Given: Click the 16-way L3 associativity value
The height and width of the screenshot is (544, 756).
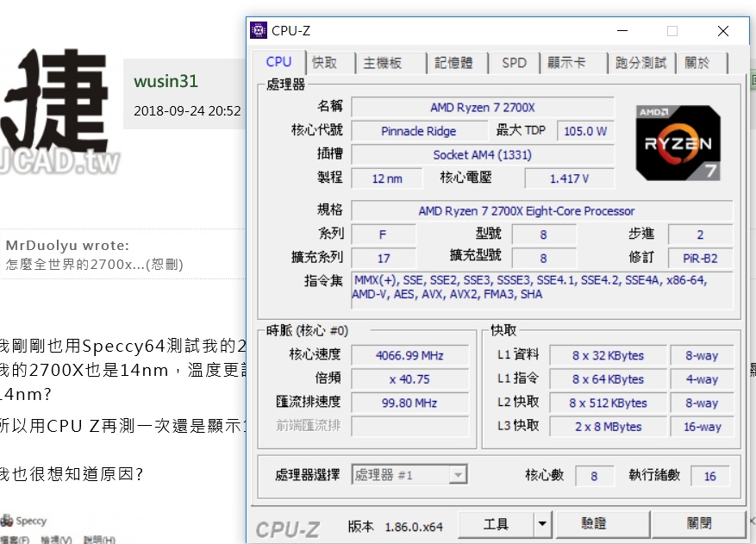Looking at the screenshot, I should click(702, 427).
